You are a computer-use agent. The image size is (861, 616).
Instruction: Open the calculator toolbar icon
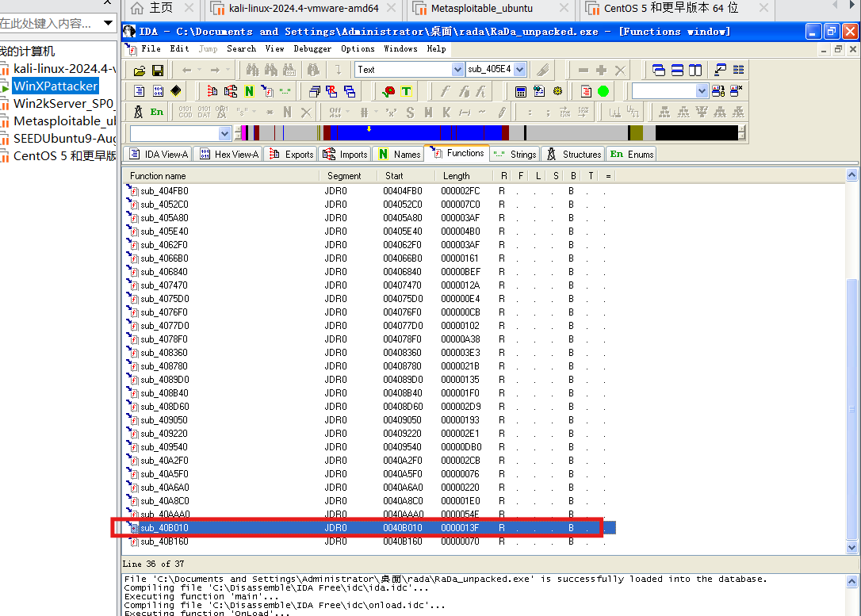coord(521,91)
